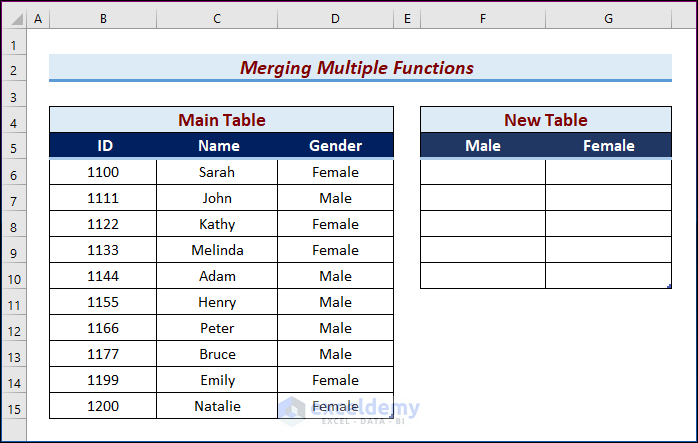Click cell containing ID 1144
The image size is (698, 443).
[x=103, y=276]
